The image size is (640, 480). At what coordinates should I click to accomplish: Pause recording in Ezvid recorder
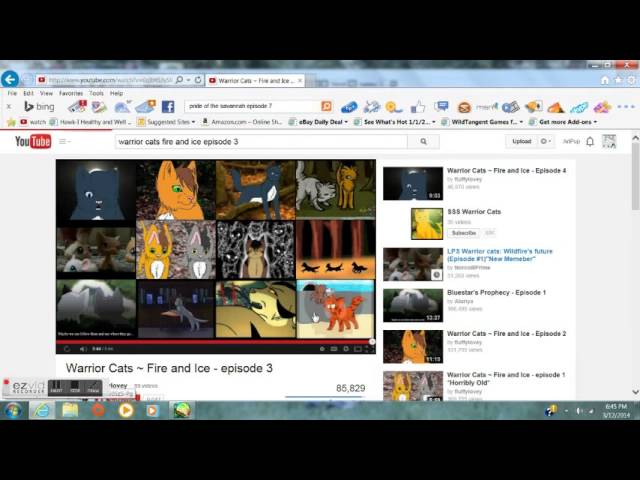[56, 387]
